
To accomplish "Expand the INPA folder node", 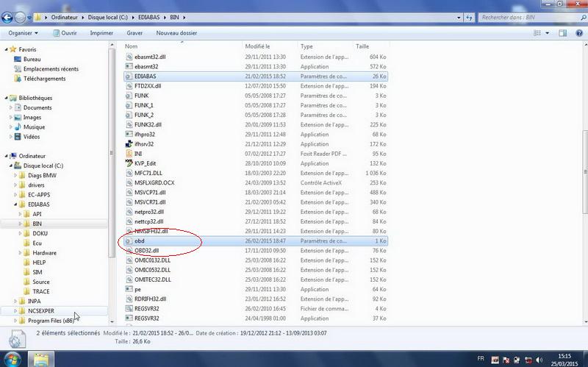I will pos(15,301).
